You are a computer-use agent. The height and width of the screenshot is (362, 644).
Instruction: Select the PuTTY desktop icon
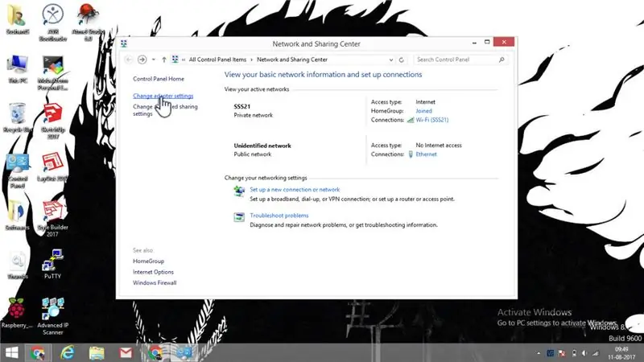click(52, 265)
